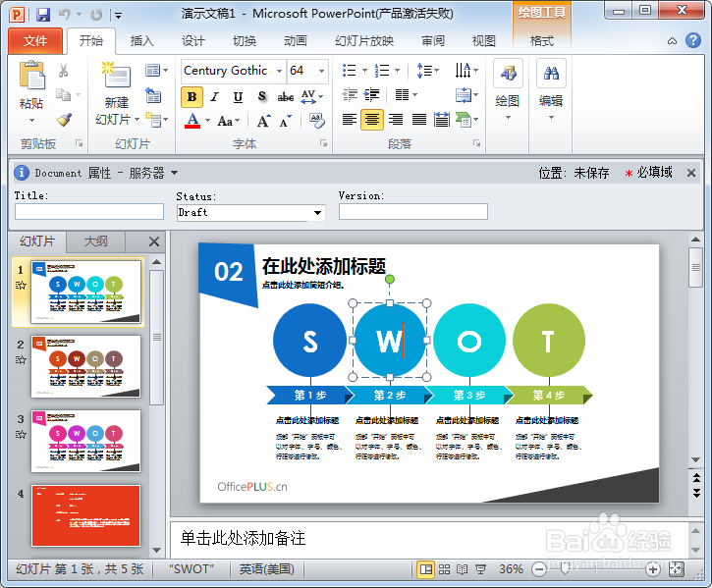
Task: Open the Status Draft dropdown
Action: point(318,212)
